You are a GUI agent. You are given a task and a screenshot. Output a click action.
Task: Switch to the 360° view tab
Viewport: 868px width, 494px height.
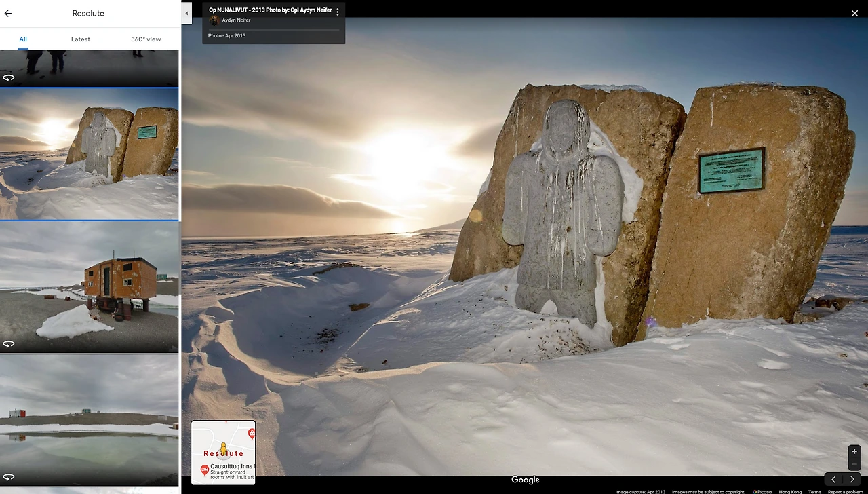click(x=146, y=39)
